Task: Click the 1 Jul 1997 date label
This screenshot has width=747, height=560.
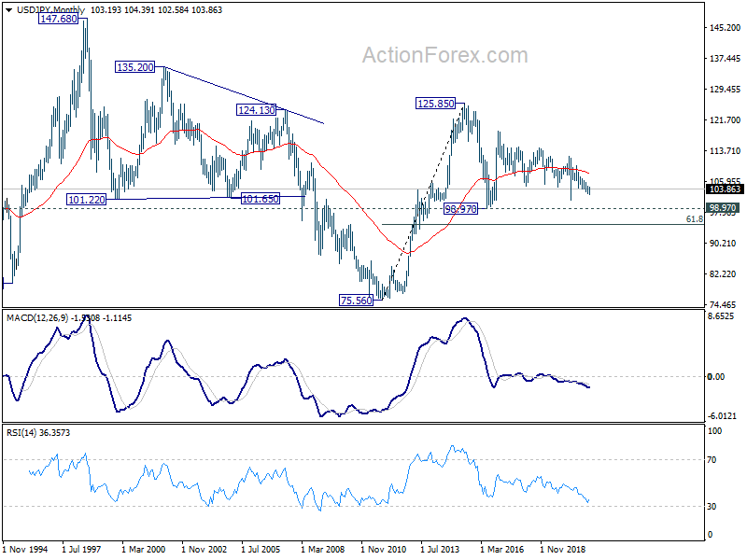Action: [81, 549]
